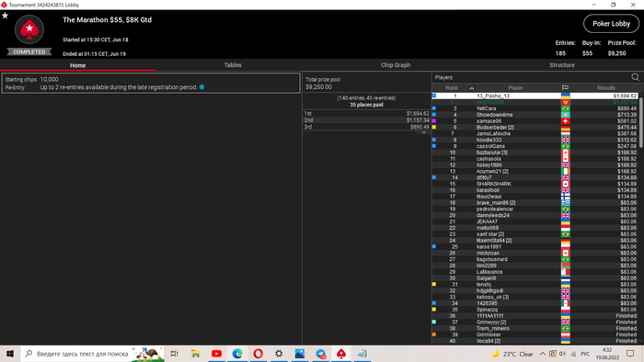644x362 pixels.
Task: Open weather widget showing 23°C Clear
Action: pos(512,354)
